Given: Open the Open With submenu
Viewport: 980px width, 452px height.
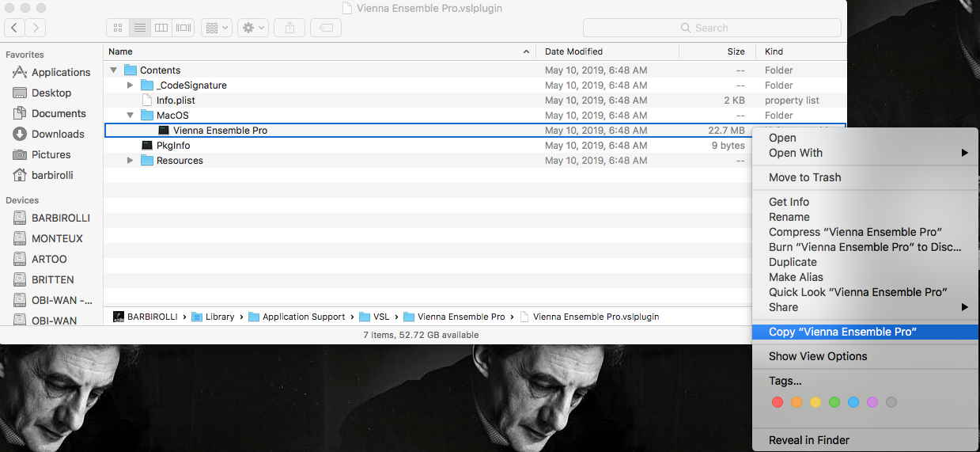Looking at the screenshot, I should (x=865, y=153).
